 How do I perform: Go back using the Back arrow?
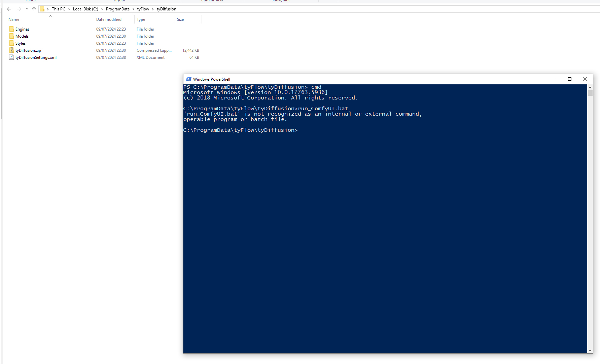pos(9,9)
